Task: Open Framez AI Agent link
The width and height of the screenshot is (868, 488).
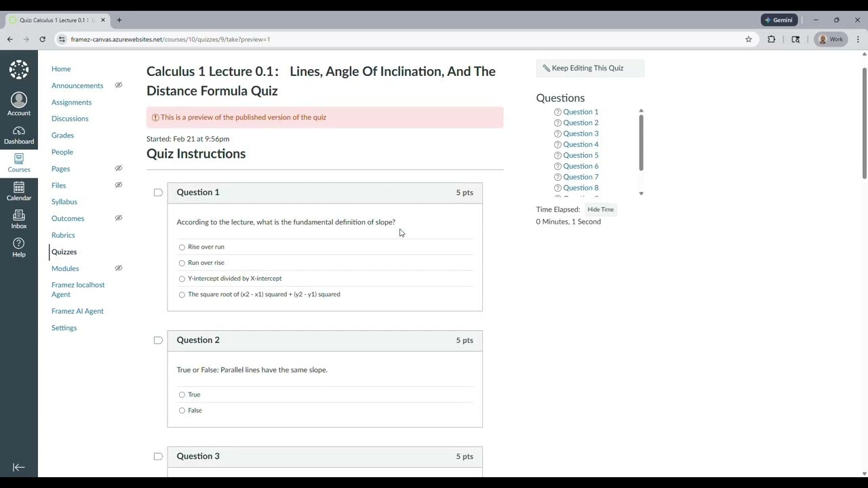Action: point(77,311)
